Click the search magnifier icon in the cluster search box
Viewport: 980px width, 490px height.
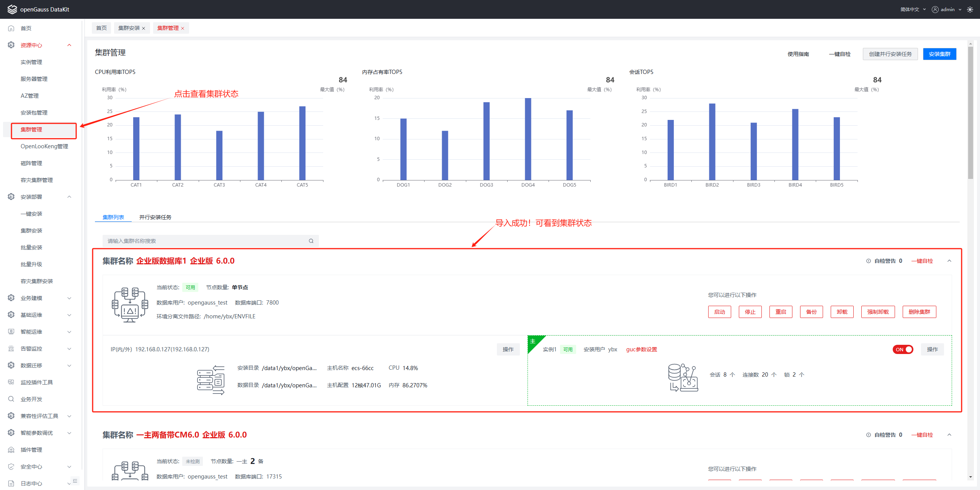tap(311, 241)
